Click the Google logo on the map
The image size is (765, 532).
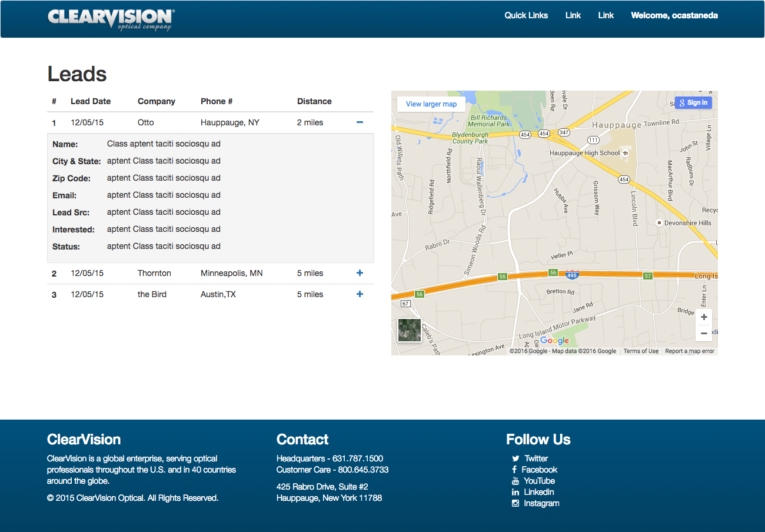click(x=555, y=340)
